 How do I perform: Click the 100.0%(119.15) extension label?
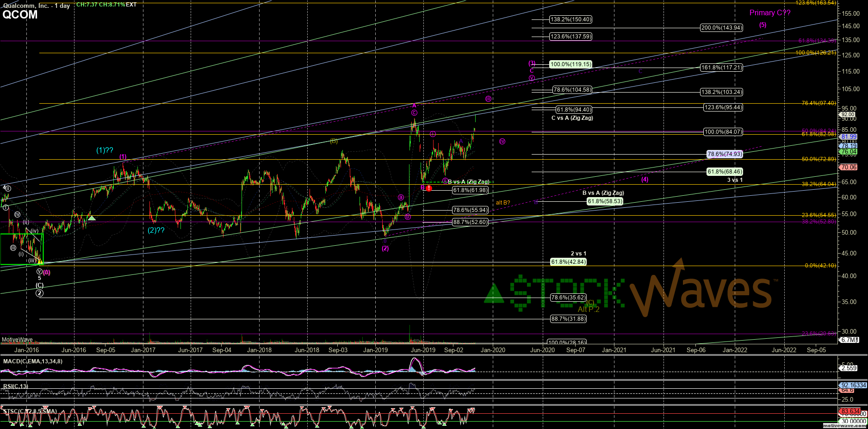[x=570, y=64]
